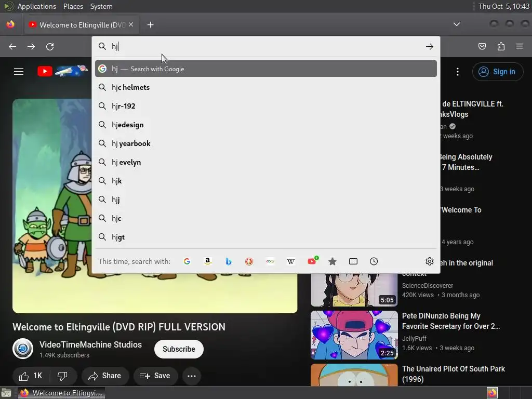The image size is (532, 399).
Task: Go forward using the browser forward arrow
Action: [x=31, y=46]
